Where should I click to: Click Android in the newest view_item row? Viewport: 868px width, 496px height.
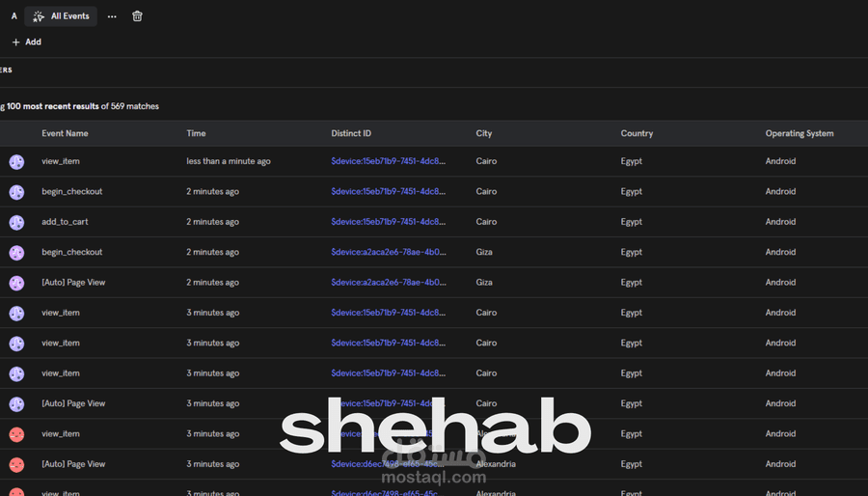(780, 161)
